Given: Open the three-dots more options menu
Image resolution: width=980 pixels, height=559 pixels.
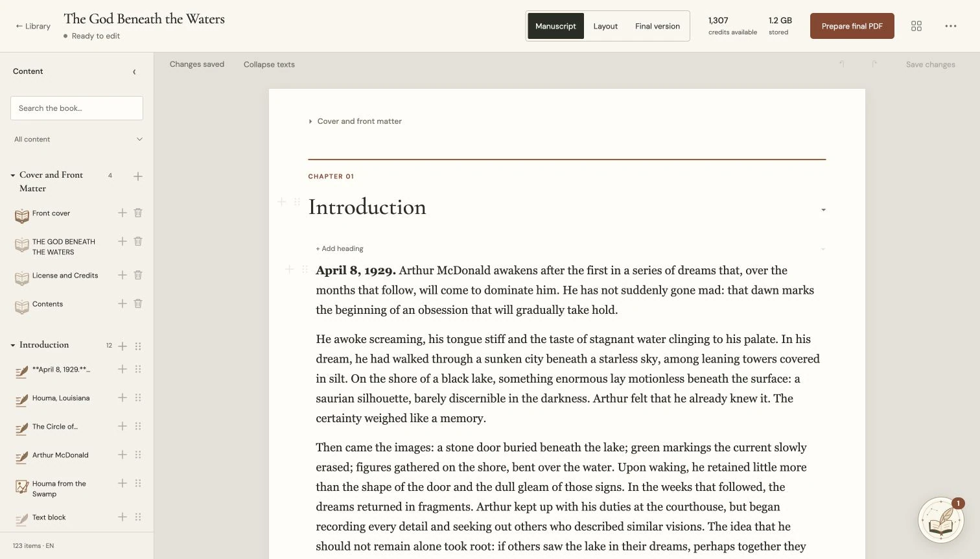Looking at the screenshot, I should (x=951, y=26).
